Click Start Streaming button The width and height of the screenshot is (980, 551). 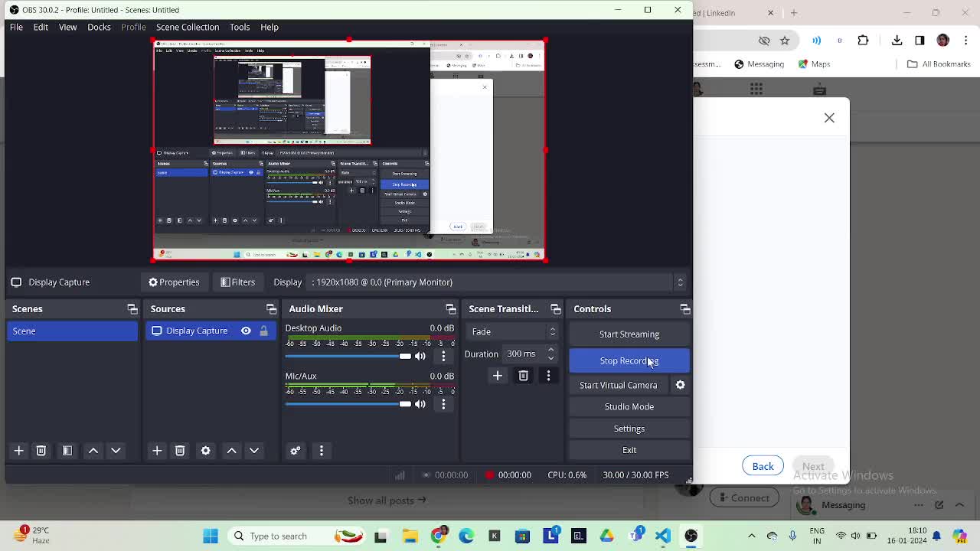[x=629, y=334]
